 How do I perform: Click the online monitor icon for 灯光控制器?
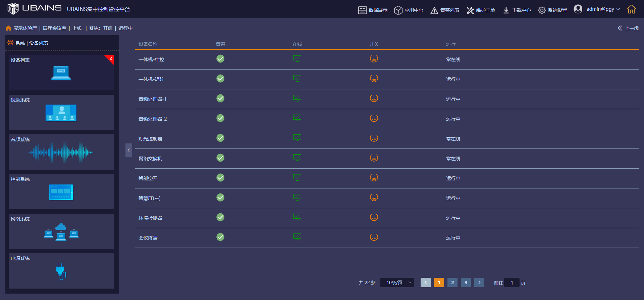[297, 138]
